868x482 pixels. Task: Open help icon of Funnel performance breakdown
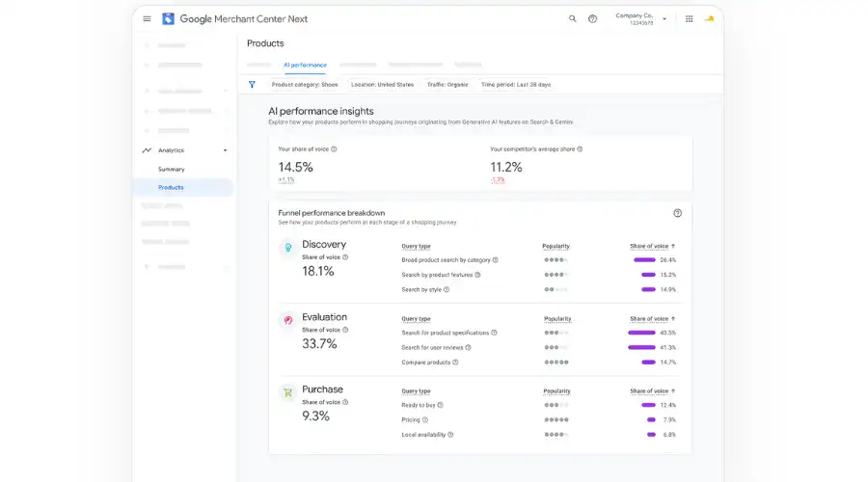click(678, 213)
